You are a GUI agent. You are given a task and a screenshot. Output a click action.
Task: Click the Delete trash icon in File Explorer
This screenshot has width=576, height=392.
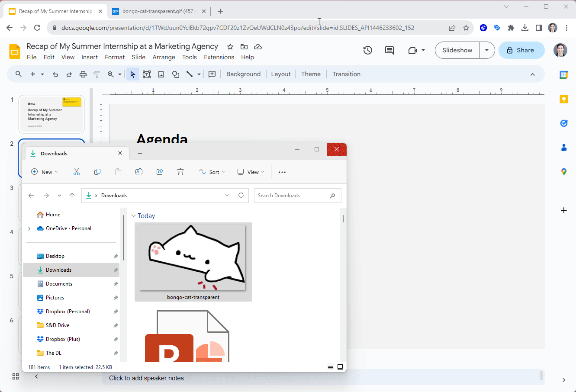click(x=180, y=172)
